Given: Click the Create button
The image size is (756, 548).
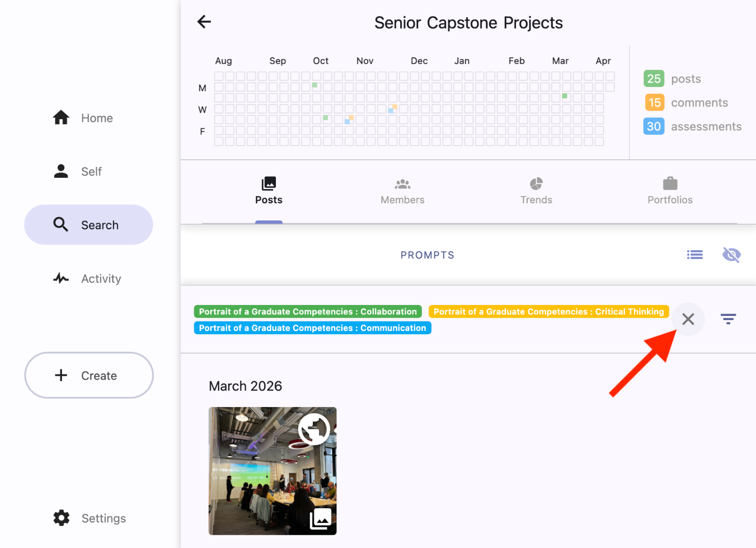Looking at the screenshot, I should [89, 375].
